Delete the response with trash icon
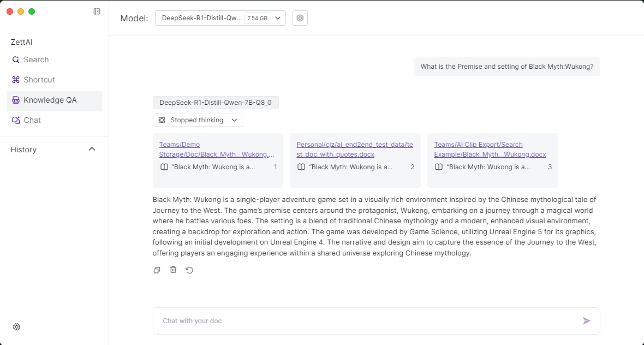 pyautogui.click(x=173, y=270)
